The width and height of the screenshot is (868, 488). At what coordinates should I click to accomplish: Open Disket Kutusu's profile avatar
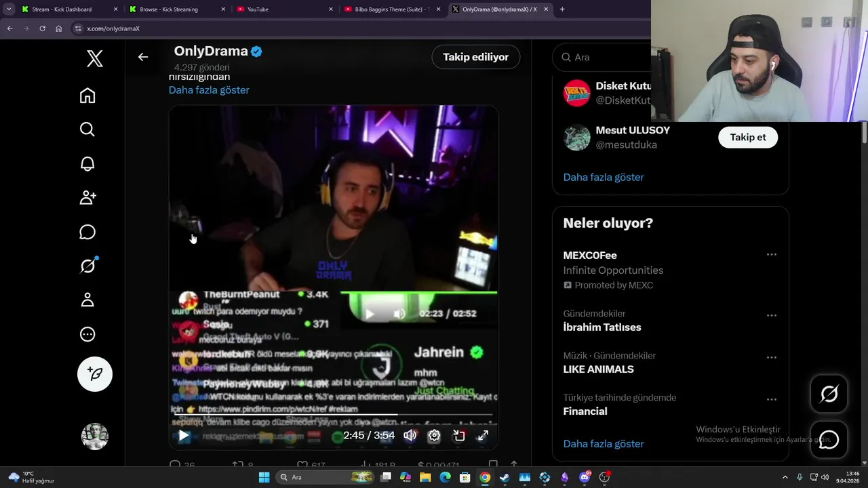[x=577, y=93]
